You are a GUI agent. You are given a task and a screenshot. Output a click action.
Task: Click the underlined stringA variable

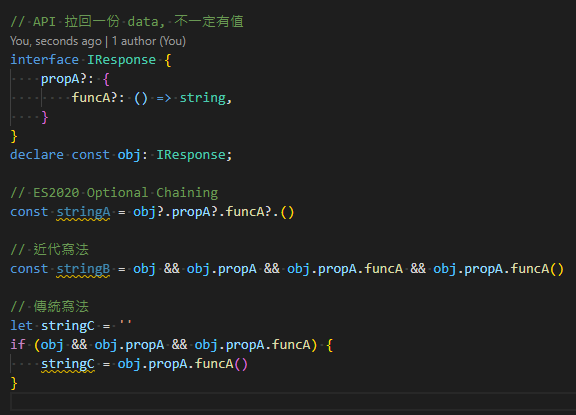point(83,212)
